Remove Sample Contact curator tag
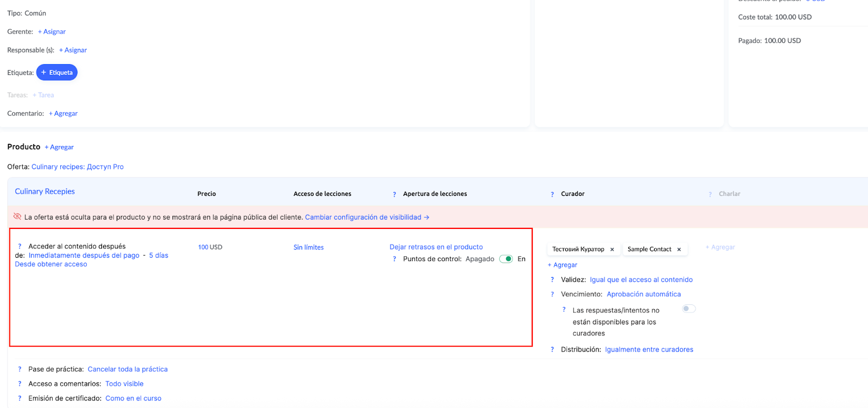Screen dimensions: 868x408 (679, 250)
